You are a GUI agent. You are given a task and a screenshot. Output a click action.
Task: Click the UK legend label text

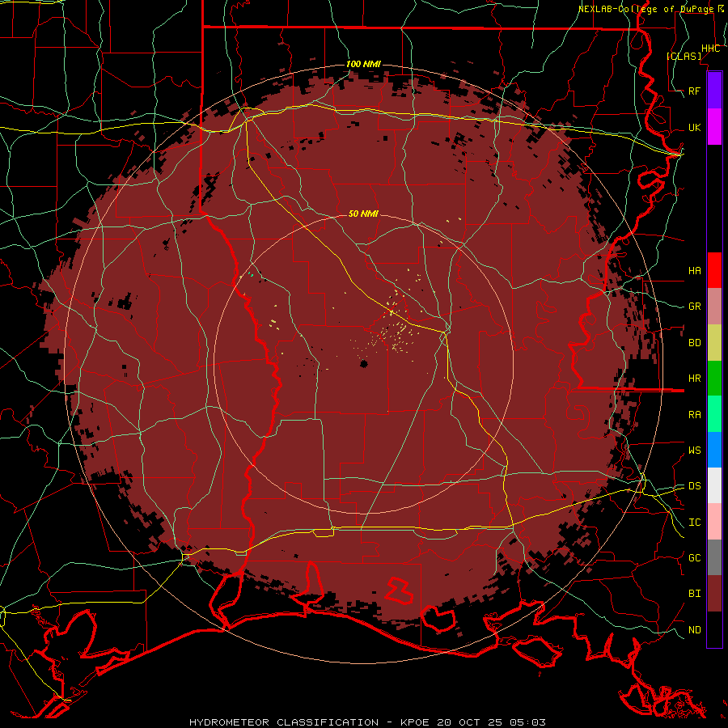click(695, 128)
